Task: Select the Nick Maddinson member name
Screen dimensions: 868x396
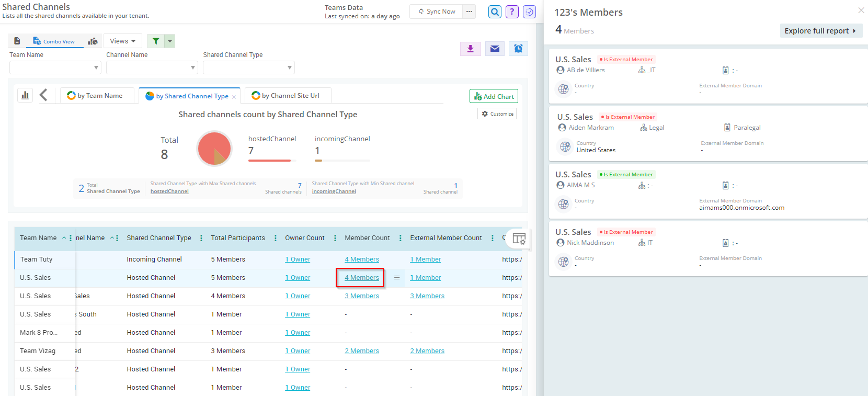Action: 590,243
